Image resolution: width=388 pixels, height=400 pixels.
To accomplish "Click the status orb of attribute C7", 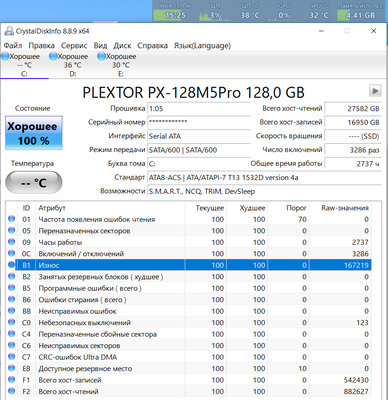I will click(x=12, y=357).
